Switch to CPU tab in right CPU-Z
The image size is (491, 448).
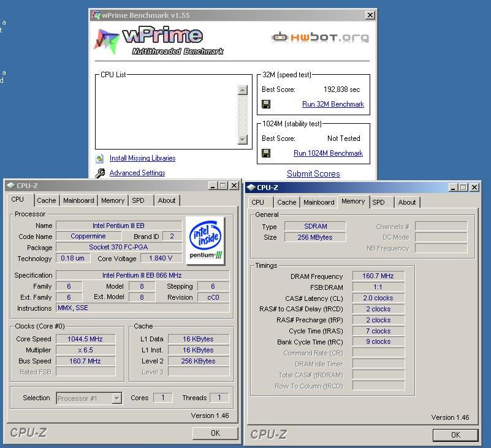[257, 203]
